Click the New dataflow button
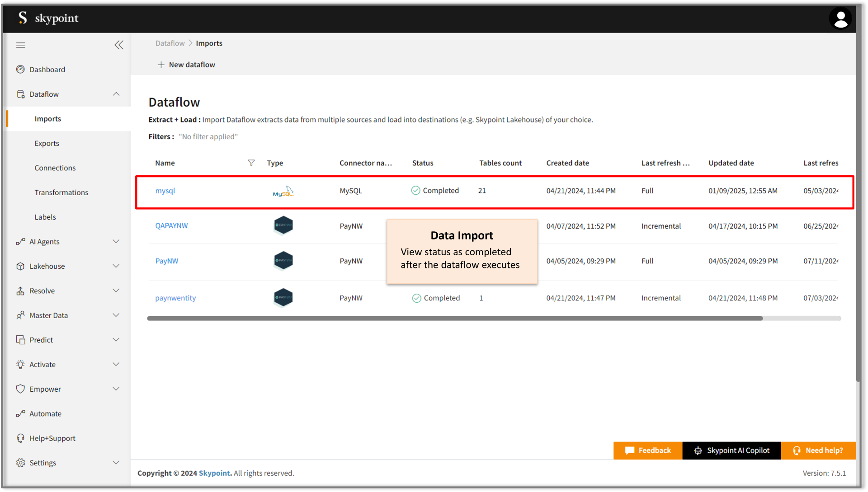 (186, 65)
